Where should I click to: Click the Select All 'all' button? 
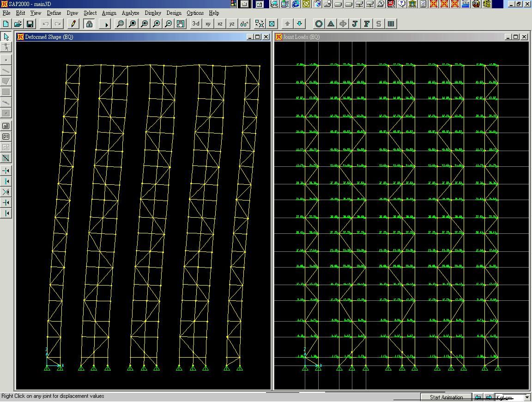pos(6,126)
